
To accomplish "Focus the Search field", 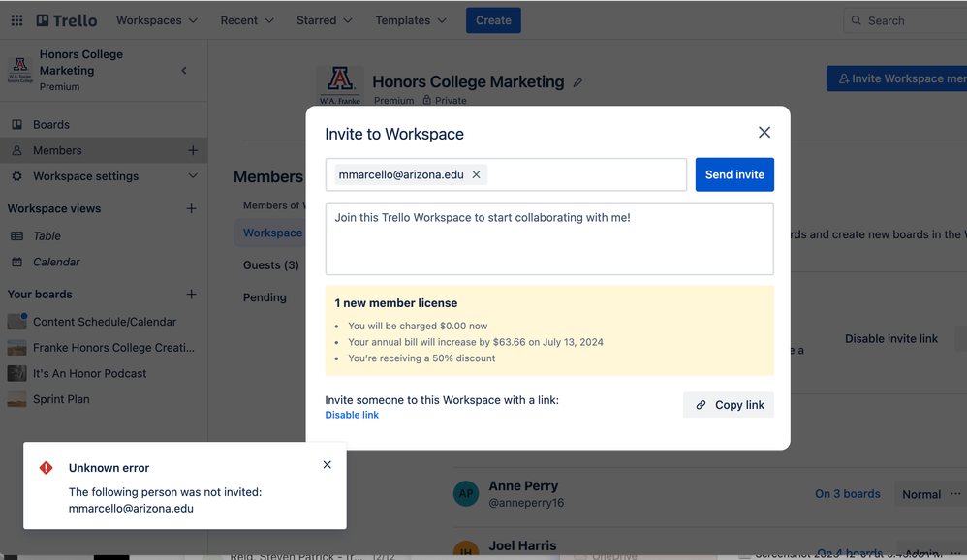I will pos(905,20).
